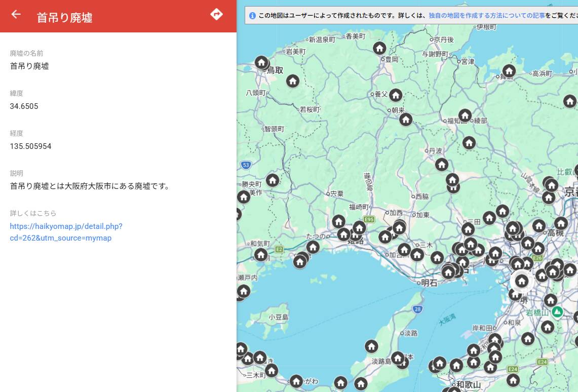Image resolution: width=578 pixels, height=392 pixels.
Task: Select the house marker right of 和泉
Action: click(x=548, y=327)
